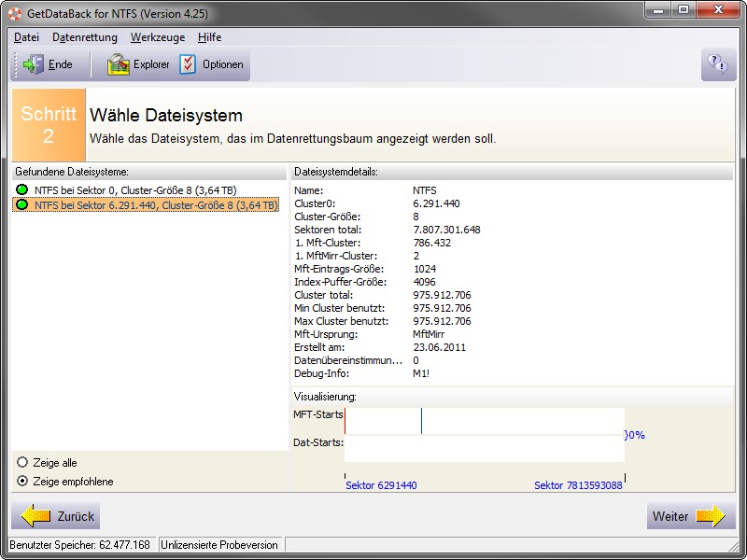
Task: Click Index-Puffer-Größe value 4096
Action: point(425,282)
